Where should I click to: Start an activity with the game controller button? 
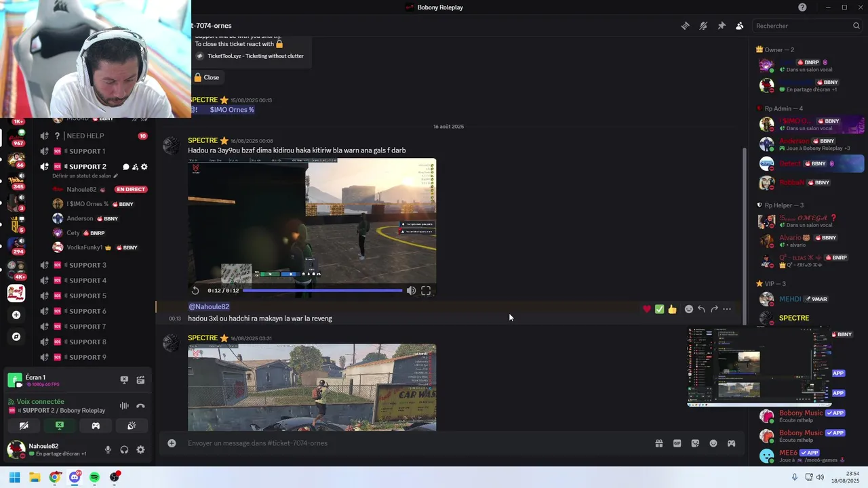click(x=96, y=426)
